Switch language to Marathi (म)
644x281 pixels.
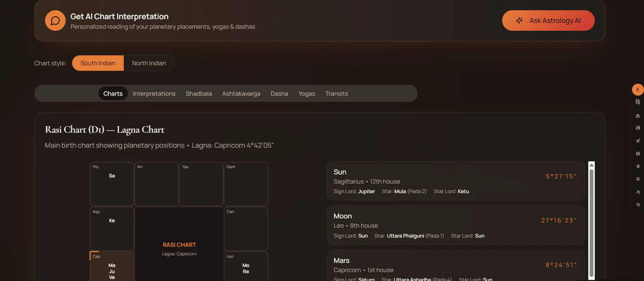(638, 179)
